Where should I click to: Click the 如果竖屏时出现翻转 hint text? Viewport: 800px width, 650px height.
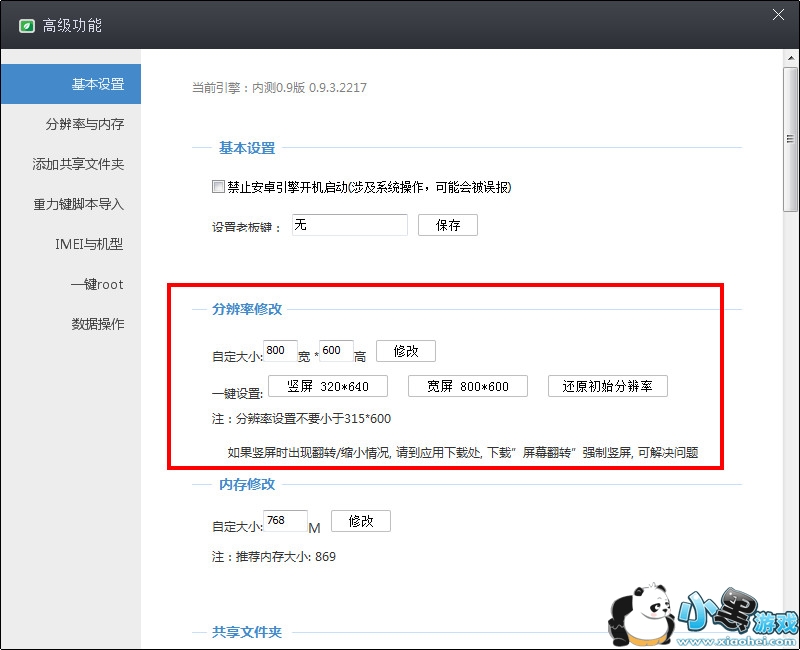[463, 453]
